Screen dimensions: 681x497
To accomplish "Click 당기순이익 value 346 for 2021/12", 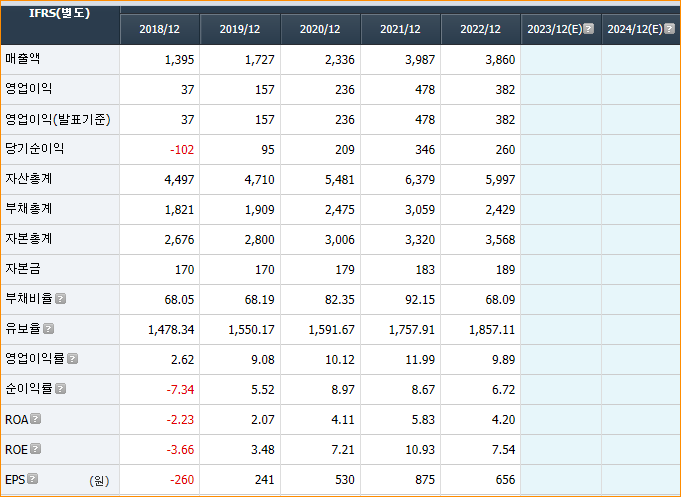I will [425, 150].
